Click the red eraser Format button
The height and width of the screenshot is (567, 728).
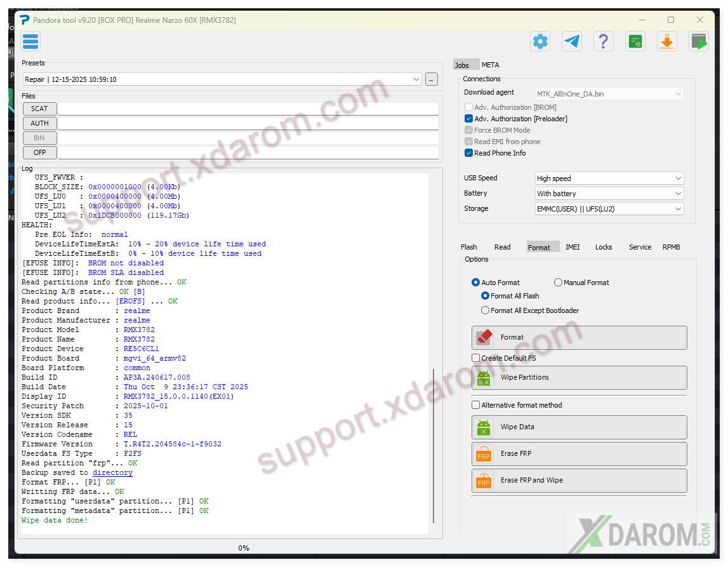click(x=579, y=338)
